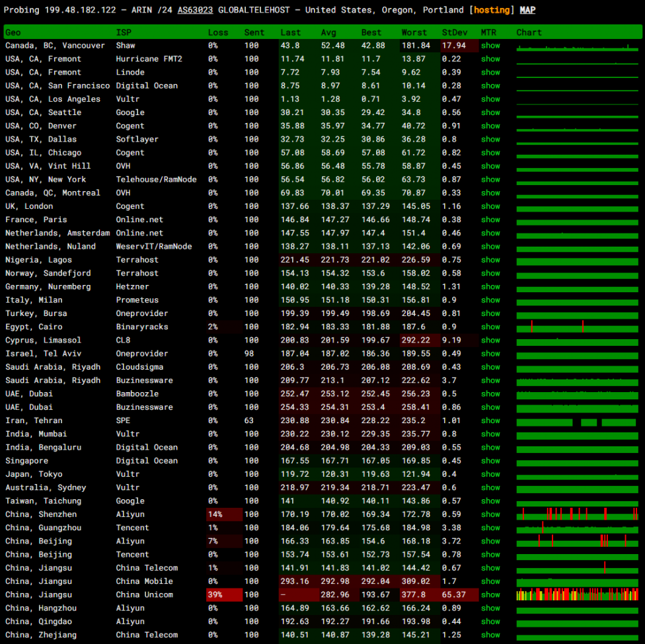Show MTR for Bamboozle Dubai row
Screen dimensions: 645x644
490,394
